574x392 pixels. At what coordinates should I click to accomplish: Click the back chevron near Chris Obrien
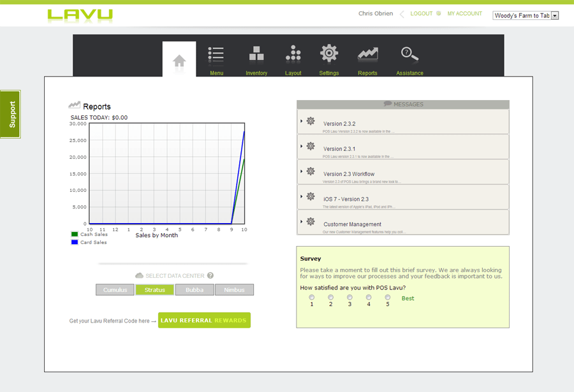tap(402, 14)
